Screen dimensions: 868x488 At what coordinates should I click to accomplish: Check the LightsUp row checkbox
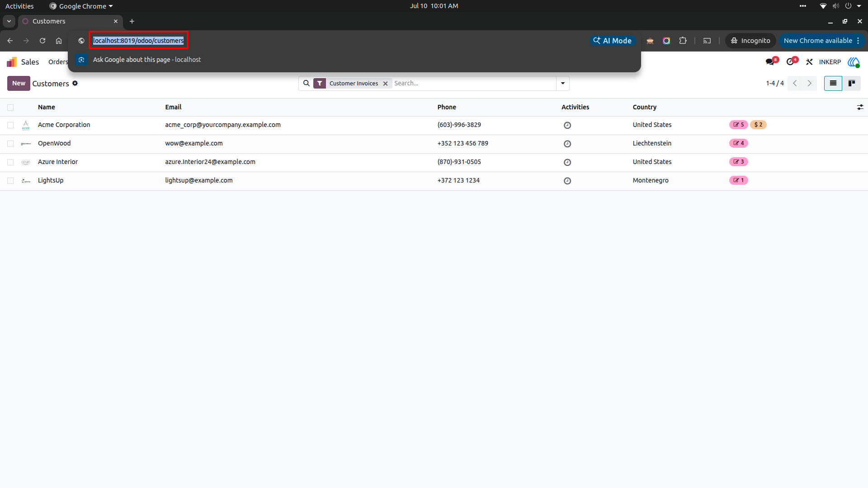[x=10, y=181]
